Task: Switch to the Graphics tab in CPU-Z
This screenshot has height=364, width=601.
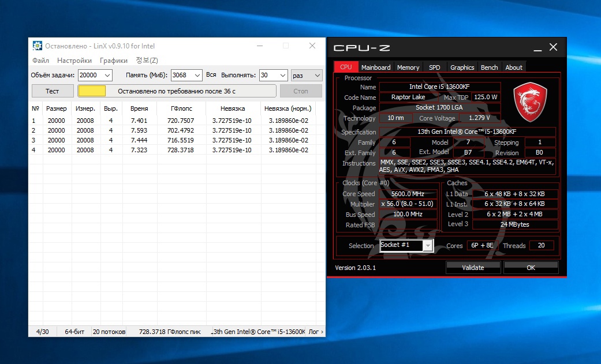Action: 462,67
